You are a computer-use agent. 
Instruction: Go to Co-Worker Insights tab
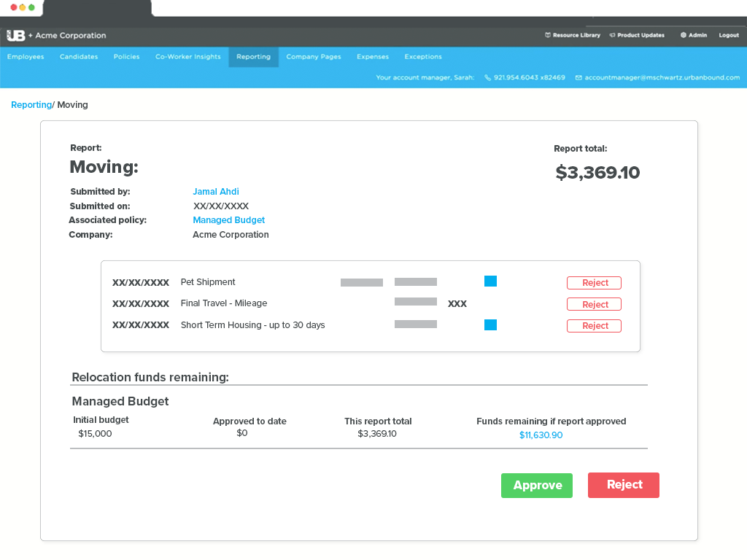(x=187, y=57)
